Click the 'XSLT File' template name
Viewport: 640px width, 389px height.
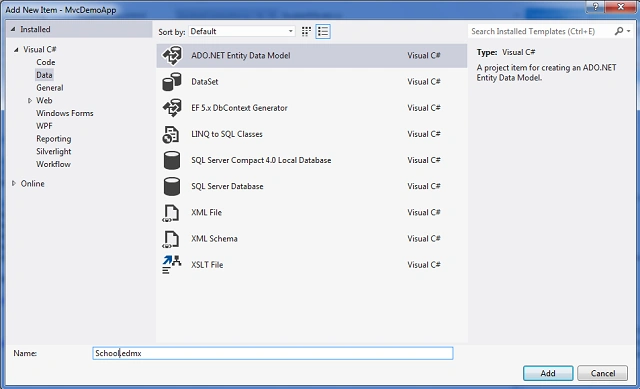tap(207, 265)
